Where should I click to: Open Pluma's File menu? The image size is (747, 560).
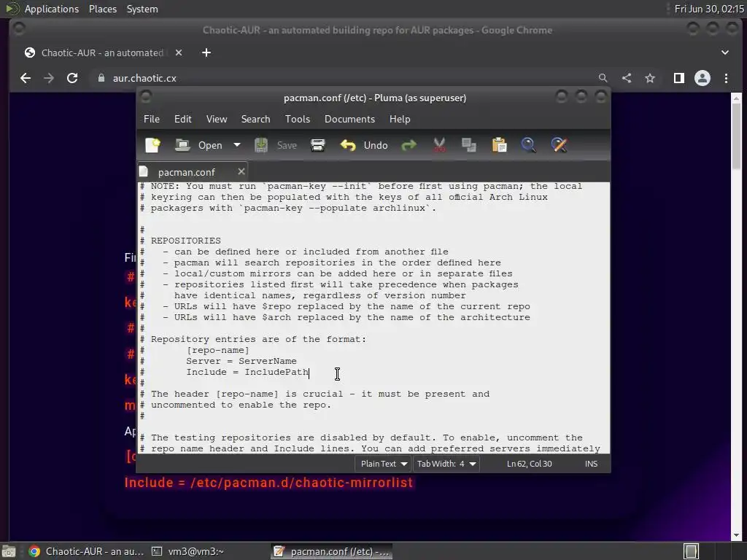point(152,119)
